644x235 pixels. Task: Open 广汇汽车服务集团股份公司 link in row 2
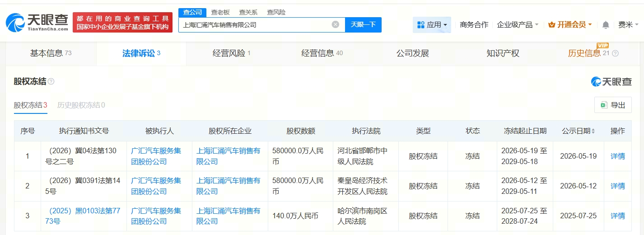pos(156,186)
